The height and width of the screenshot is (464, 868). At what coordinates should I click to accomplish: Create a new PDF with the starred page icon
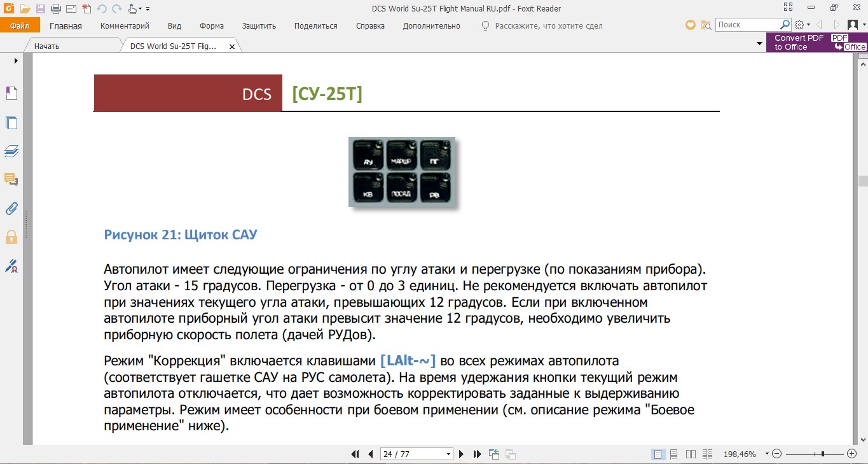click(x=86, y=9)
